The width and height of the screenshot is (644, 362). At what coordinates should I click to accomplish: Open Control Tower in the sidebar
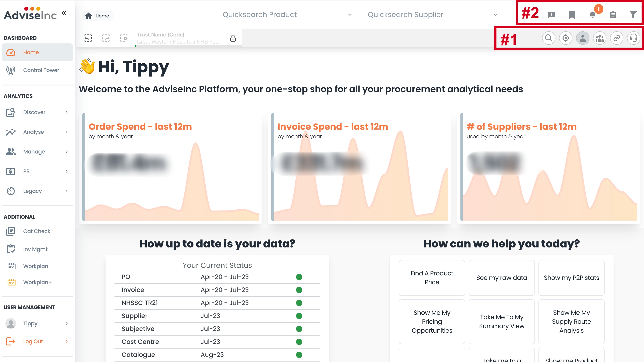tap(41, 70)
